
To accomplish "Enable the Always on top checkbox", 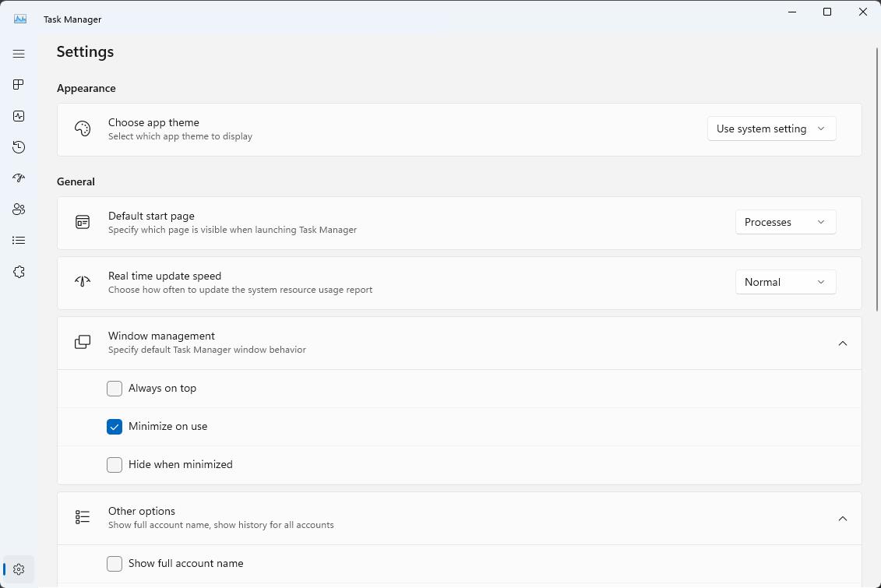I will click(x=115, y=389).
